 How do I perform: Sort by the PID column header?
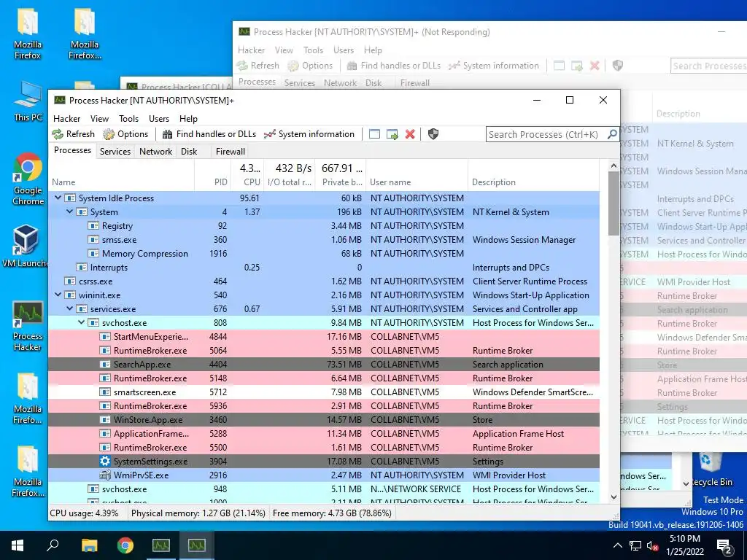tap(213, 182)
